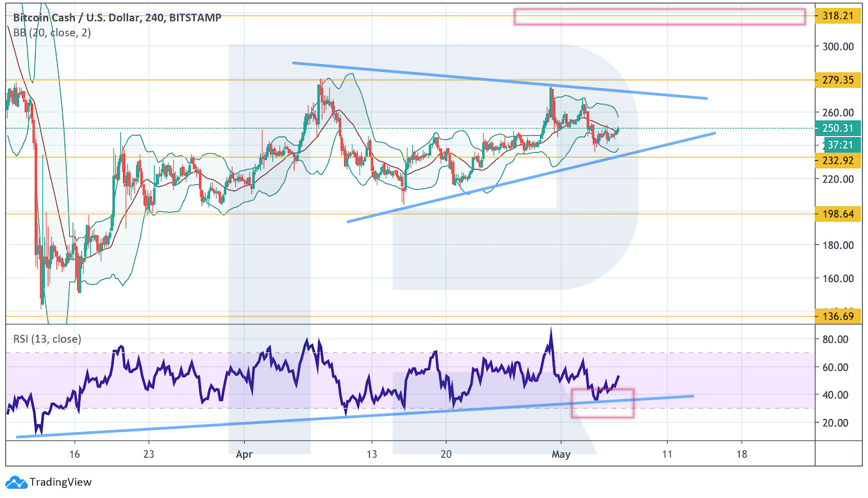
Task: Click the 318.21 price level tag
Action: 838,16
